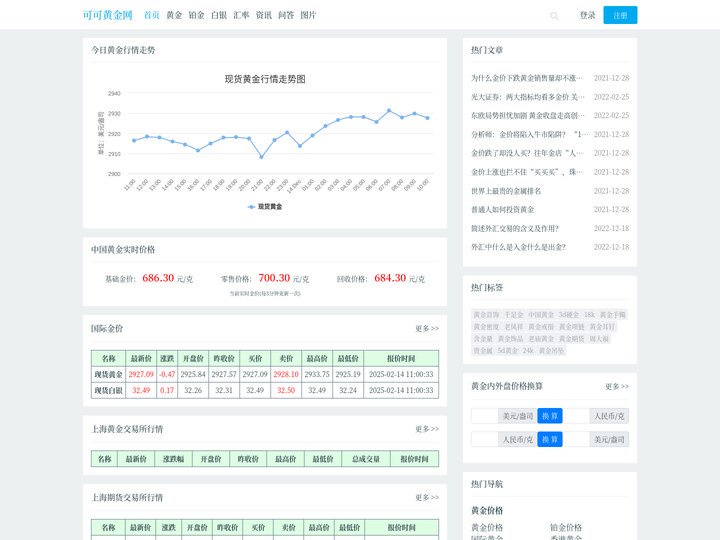
Task: Click the 2933.75 highest price cell
Action: click(x=317, y=374)
